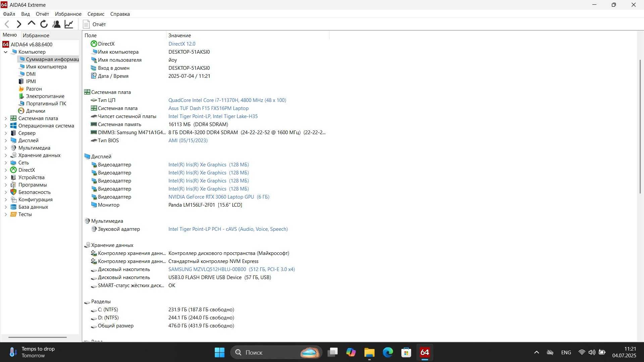This screenshot has height=362, width=644.
Task: Open the volume speaker tray icon
Action: [x=592, y=352]
